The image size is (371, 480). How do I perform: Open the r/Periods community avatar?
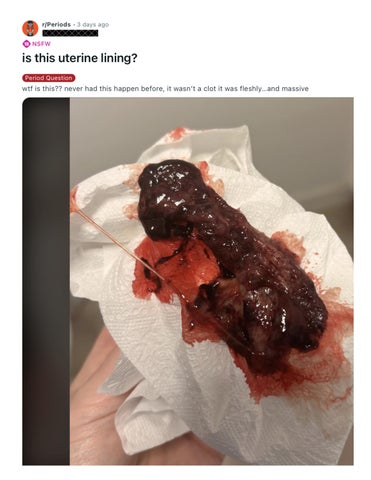(x=30, y=28)
